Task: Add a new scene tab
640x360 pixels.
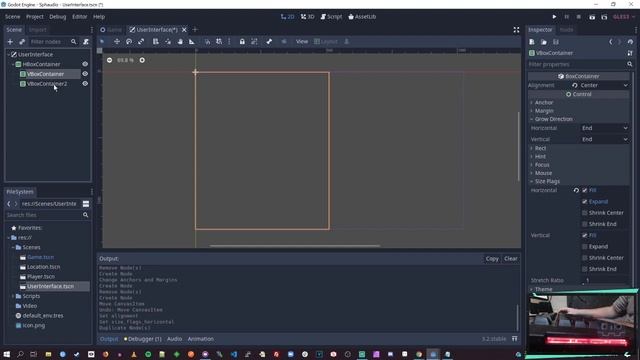Action: coord(195,30)
